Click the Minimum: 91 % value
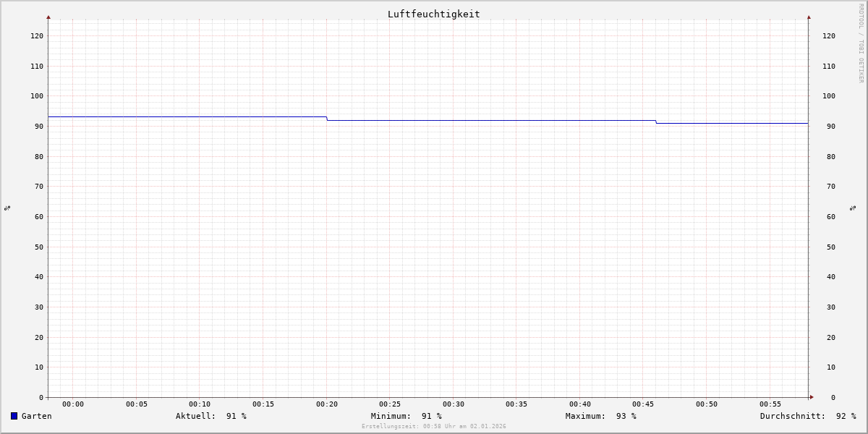The image size is (868, 434). [407, 416]
